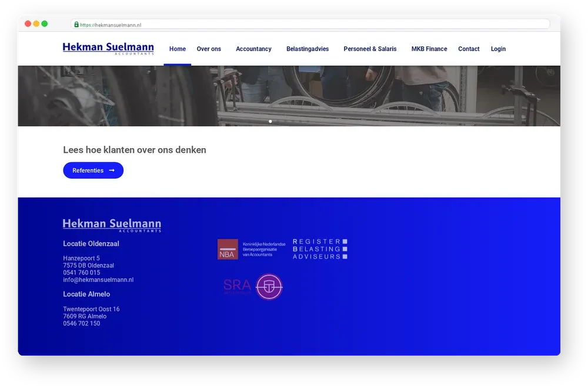Viewport: 588px width, 386px height.
Task: Open the NBA accountants logo
Action: click(x=251, y=249)
